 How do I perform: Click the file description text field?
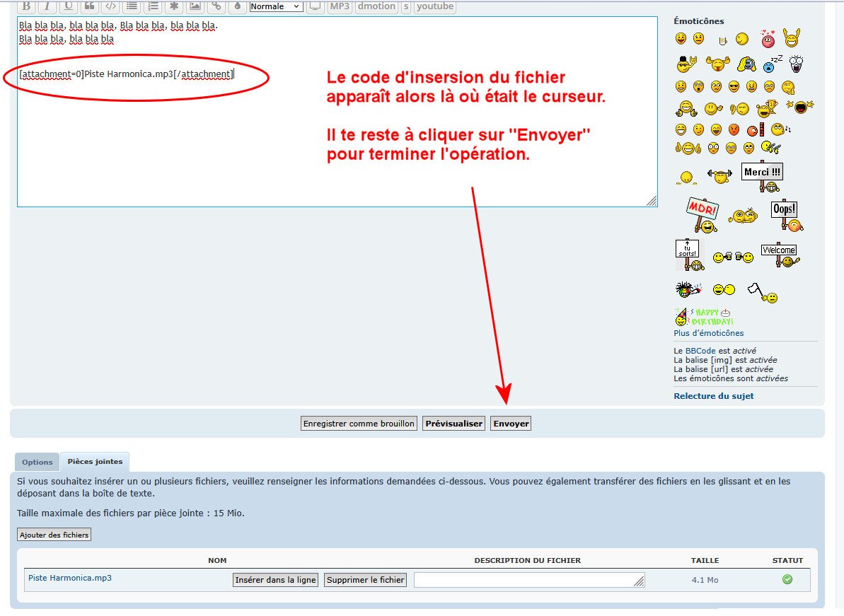tap(529, 580)
